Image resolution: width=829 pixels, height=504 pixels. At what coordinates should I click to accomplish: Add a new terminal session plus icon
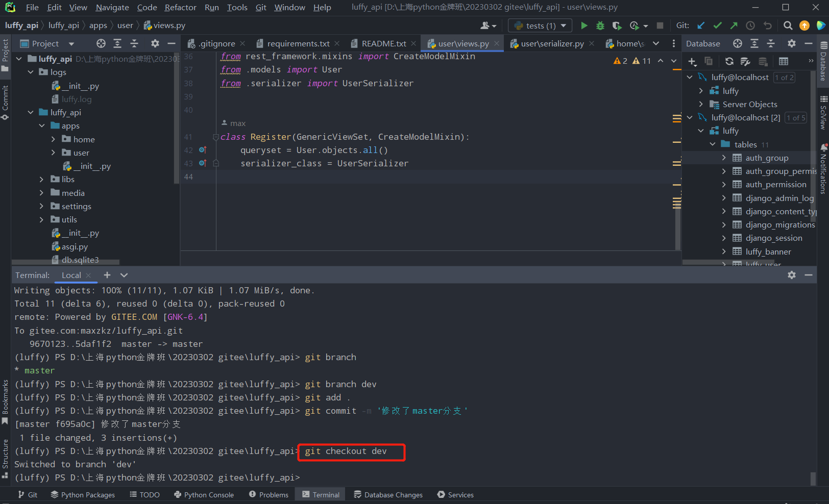(x=107, y=275)
